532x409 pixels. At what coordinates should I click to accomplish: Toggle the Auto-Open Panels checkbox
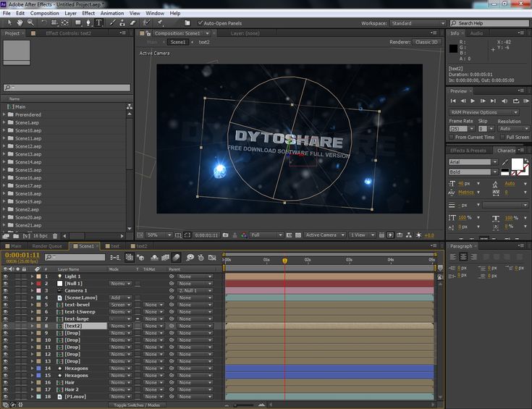[x=200, y=23]
